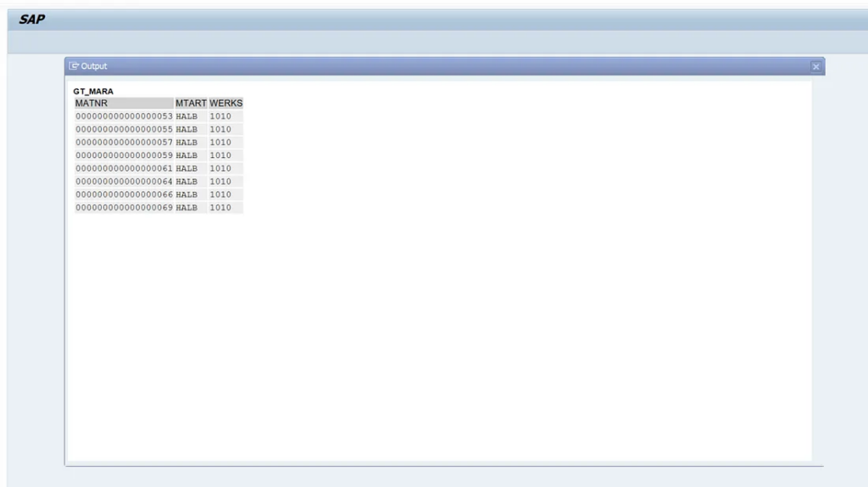Click plant 1010 cell for material 55
This screenshot has height=487, width=868.
(220, 130)
